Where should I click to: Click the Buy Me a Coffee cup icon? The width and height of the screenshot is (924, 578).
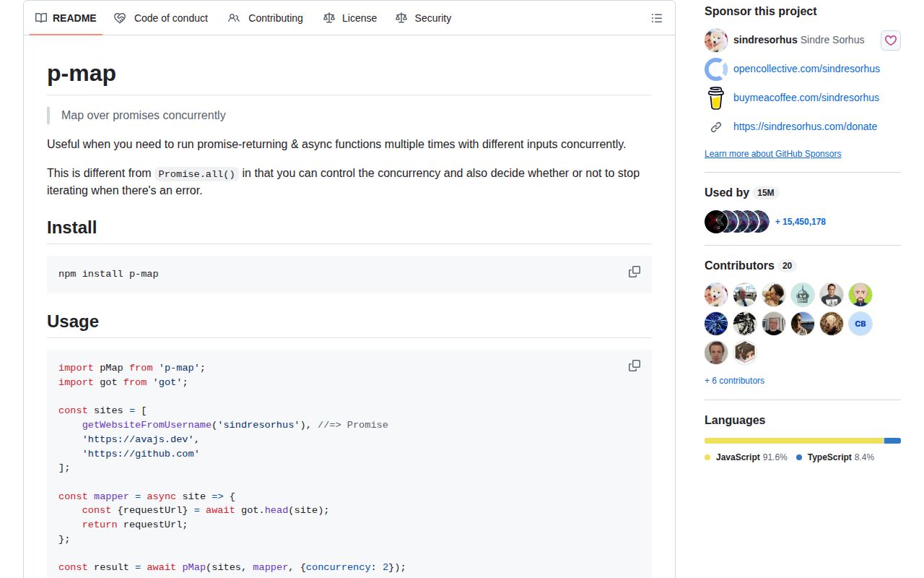[716, 98]
